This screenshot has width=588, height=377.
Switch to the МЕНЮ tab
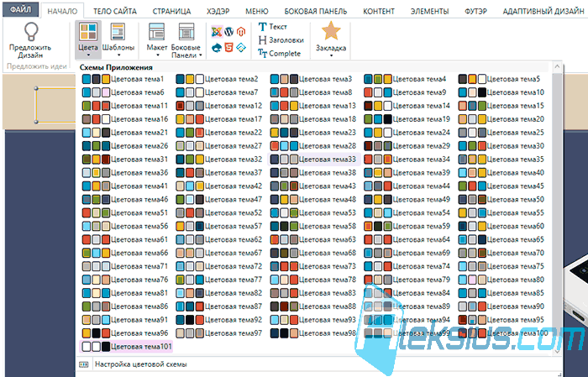click(x=257, y=11)
